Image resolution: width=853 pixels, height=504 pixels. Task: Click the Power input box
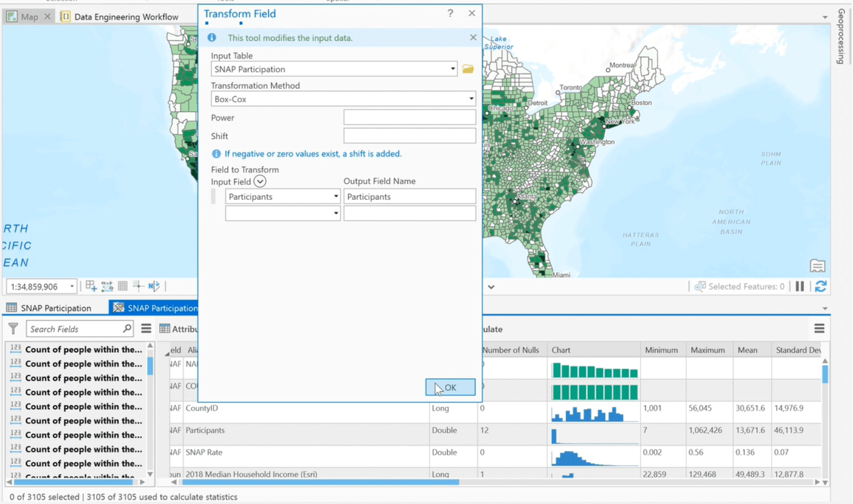point(410,117)
